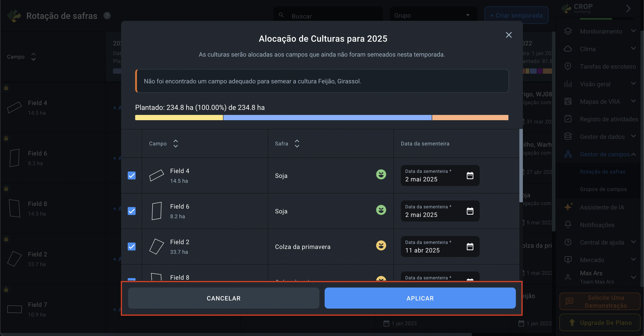Open calendar icon for Field 4 sowing date
This screenshot has height=336, width=644.
tap(470, 175)
